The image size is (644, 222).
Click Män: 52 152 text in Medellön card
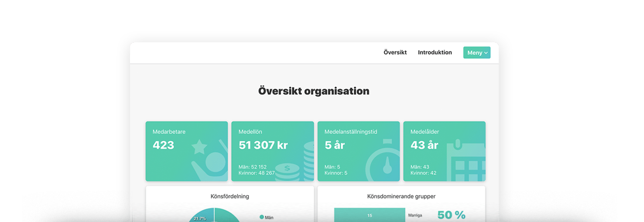[x=253, y=167]
